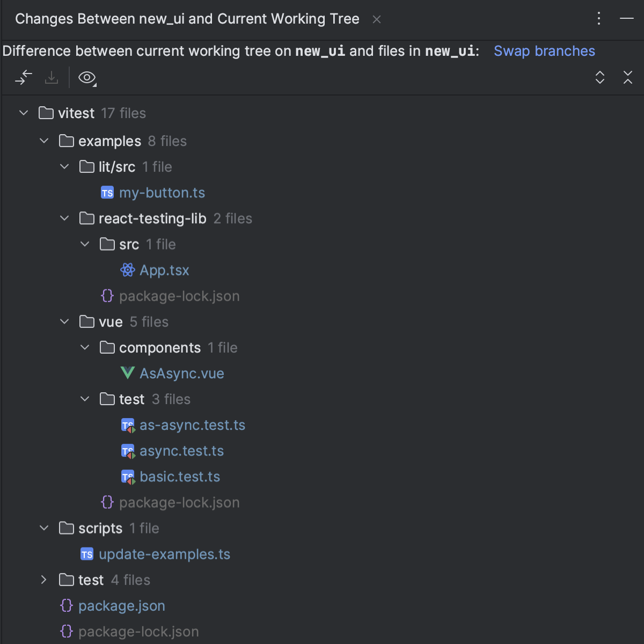
Task: Click the TypeScript icon beside update-examples.ts
Action: coord(87,554)
